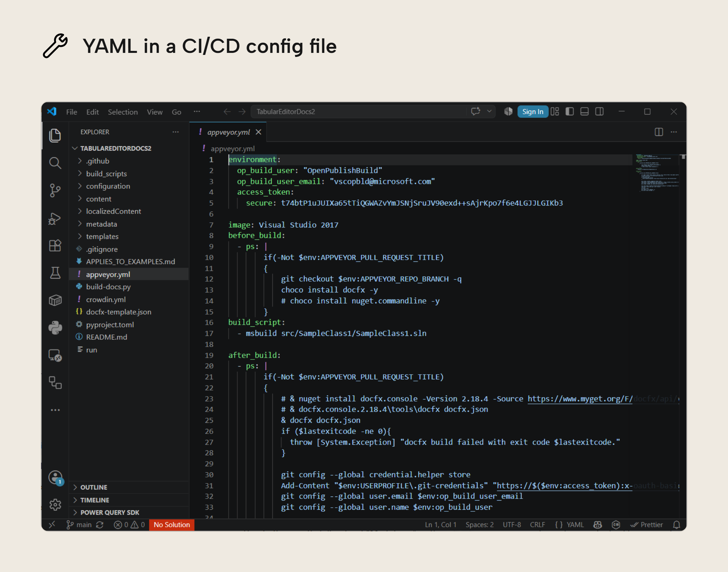Expand the .github folder
This screenshot has height=572, width=728.
[129, 161]
